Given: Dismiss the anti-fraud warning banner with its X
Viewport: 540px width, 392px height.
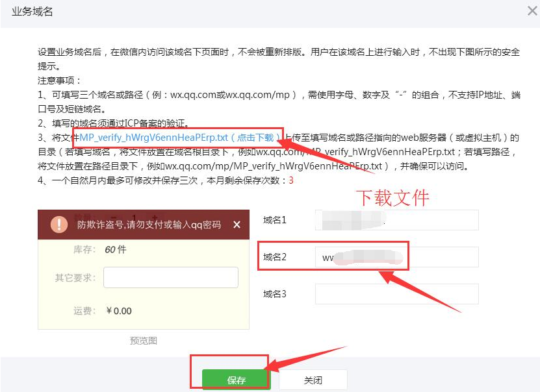Looking at the screenshot, I should coord(237,225).
